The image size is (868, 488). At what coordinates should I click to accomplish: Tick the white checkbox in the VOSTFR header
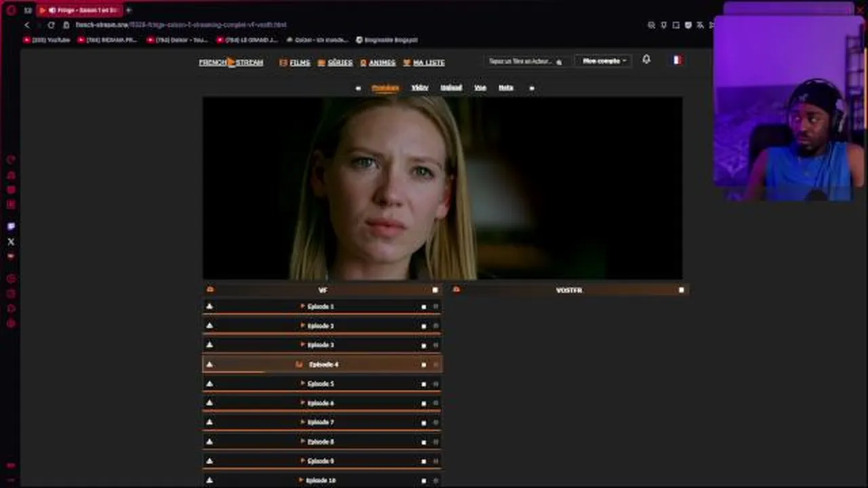pos(682,290)
